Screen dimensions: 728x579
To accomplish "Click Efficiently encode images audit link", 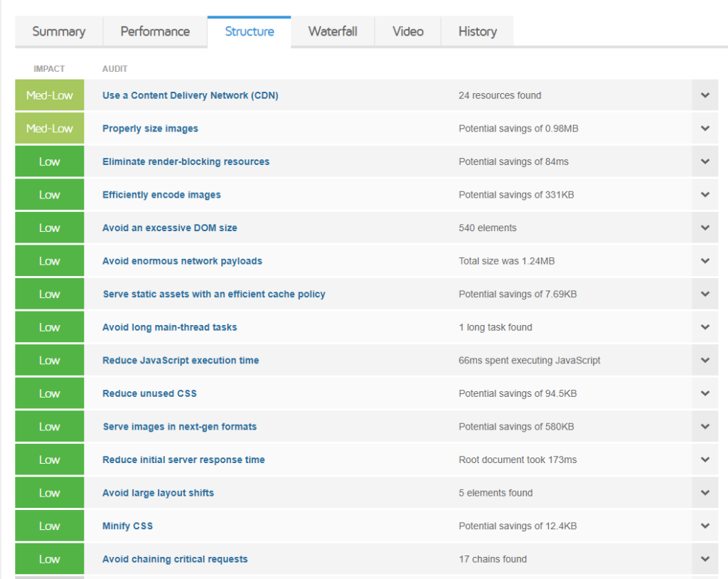I will pos(161,195).
